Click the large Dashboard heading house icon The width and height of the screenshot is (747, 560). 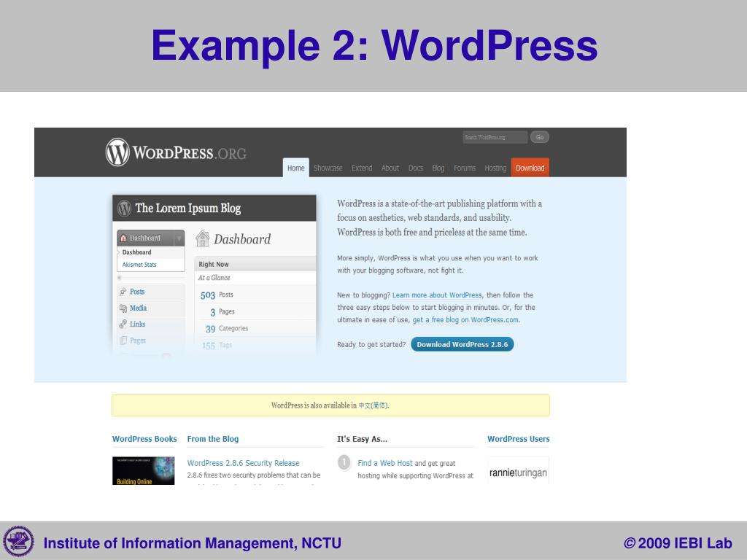203,238
